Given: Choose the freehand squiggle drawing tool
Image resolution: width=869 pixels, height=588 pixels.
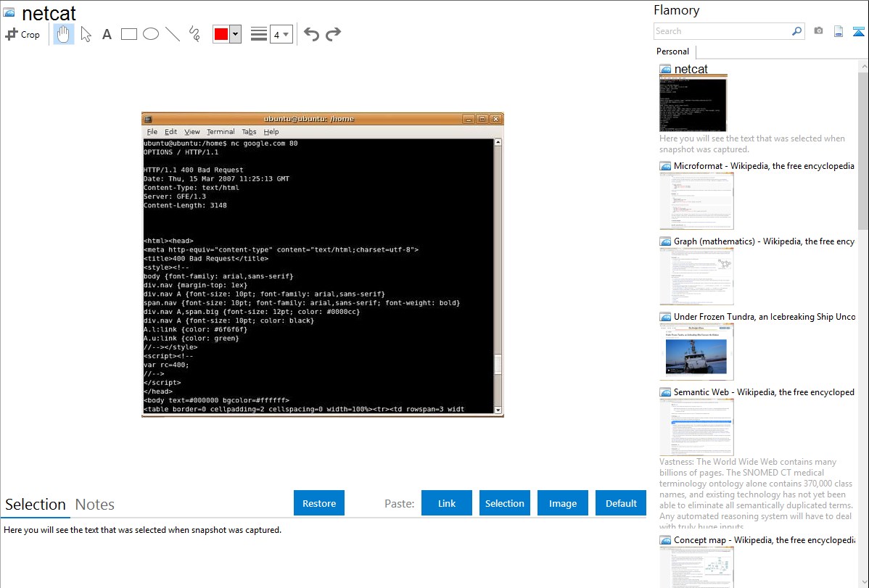Looking at the screenshot, I should click(x=194, y=34).
